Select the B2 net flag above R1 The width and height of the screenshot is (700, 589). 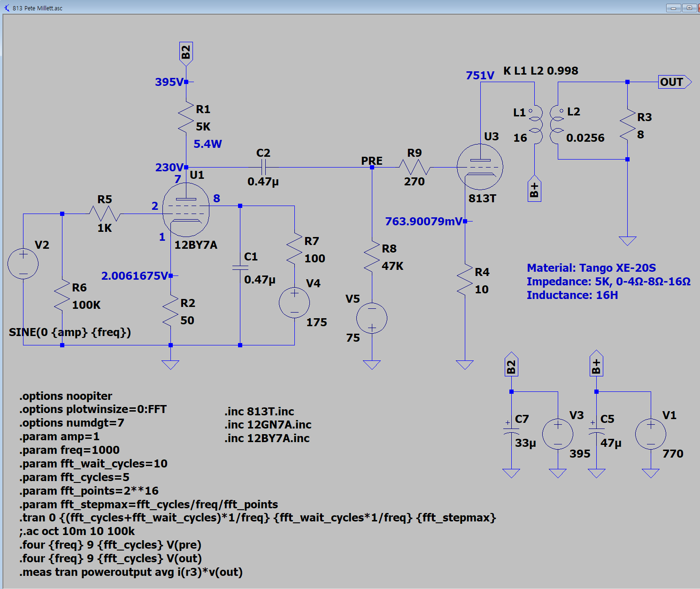[x=186, y=52]
